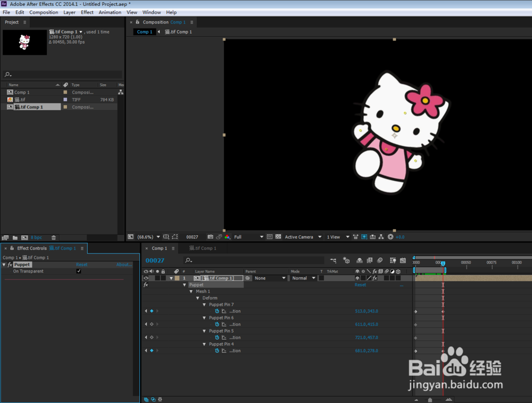Click the Interpret Footage icon in Project panel
The width and height of the screenshot is (532, 403).
point(5,237)
